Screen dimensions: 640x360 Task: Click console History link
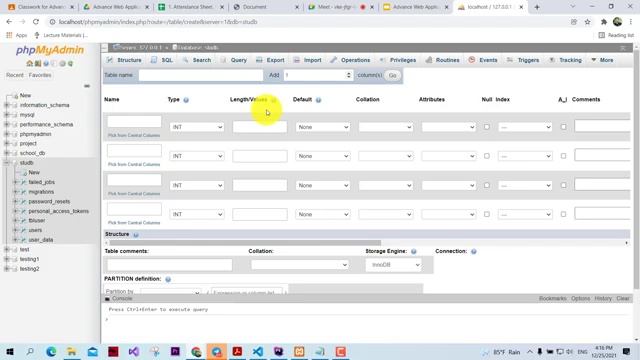[x=603, y=299]
